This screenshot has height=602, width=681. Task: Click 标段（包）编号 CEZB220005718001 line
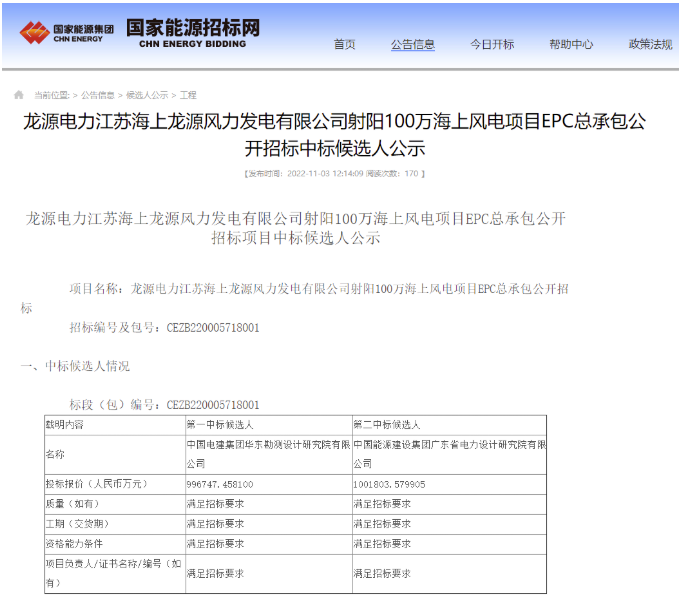164,405
